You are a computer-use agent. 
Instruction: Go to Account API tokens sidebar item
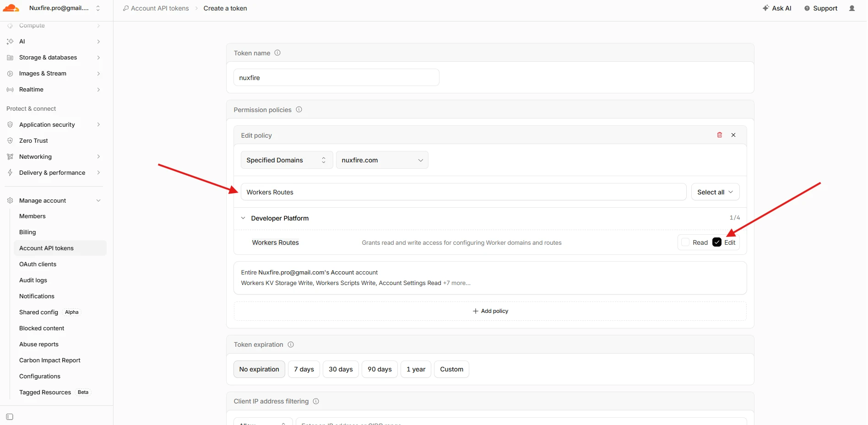pos(60,248)
